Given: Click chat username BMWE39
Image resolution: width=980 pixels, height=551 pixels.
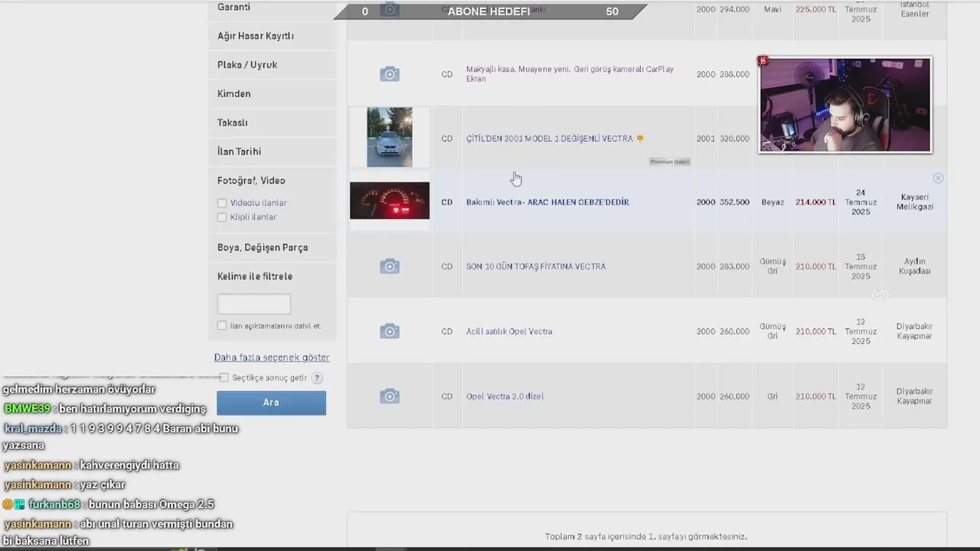Looking at the screenshot, I should [28, 409].
